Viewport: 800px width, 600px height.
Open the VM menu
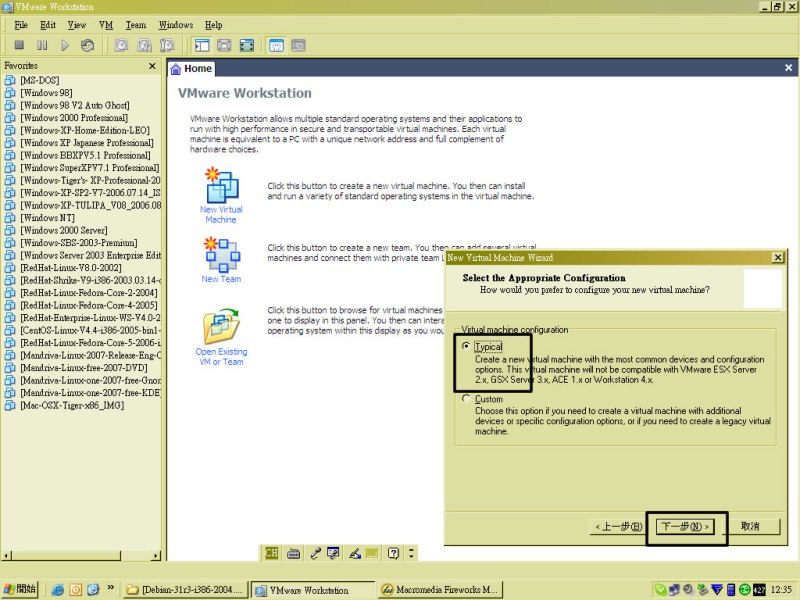(106, 25)
